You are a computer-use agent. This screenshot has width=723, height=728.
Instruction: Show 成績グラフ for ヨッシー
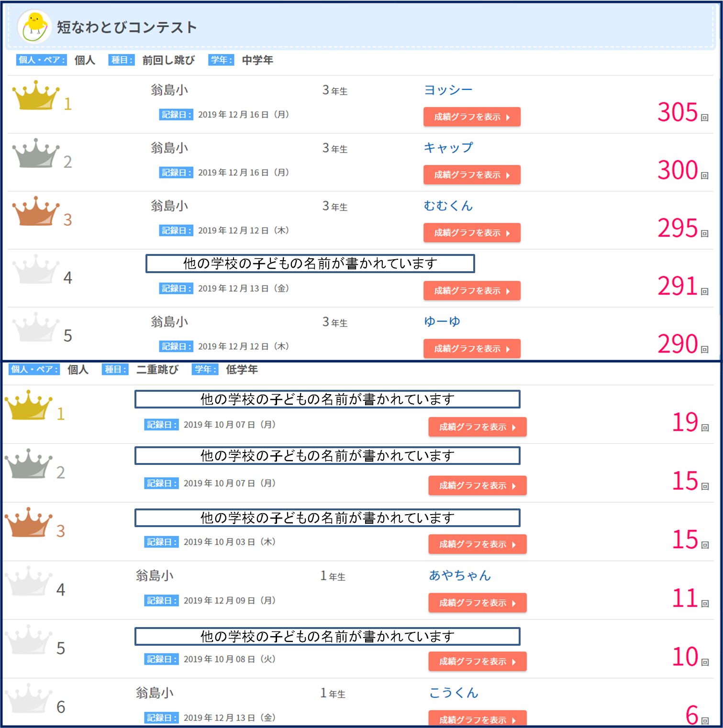tap(472, 117)
